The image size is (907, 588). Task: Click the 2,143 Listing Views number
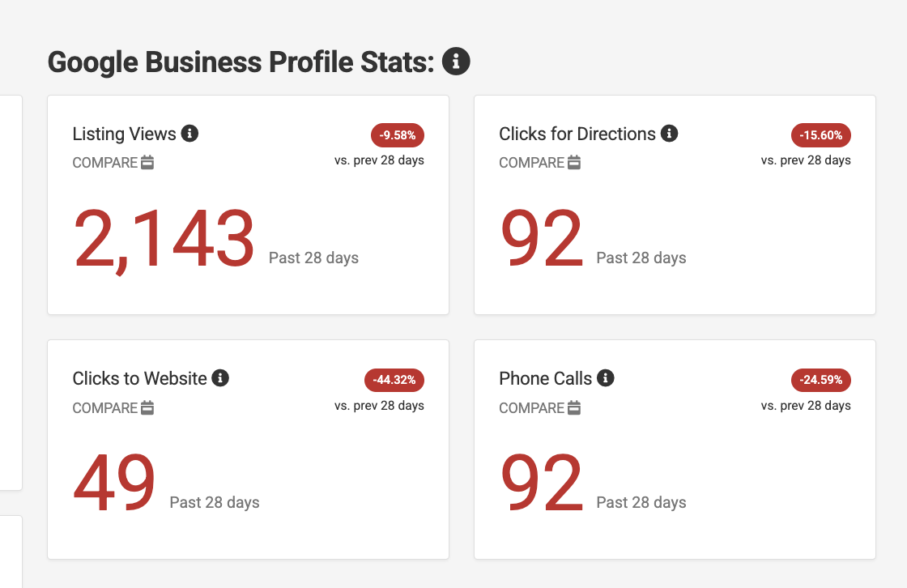point(164,240)
